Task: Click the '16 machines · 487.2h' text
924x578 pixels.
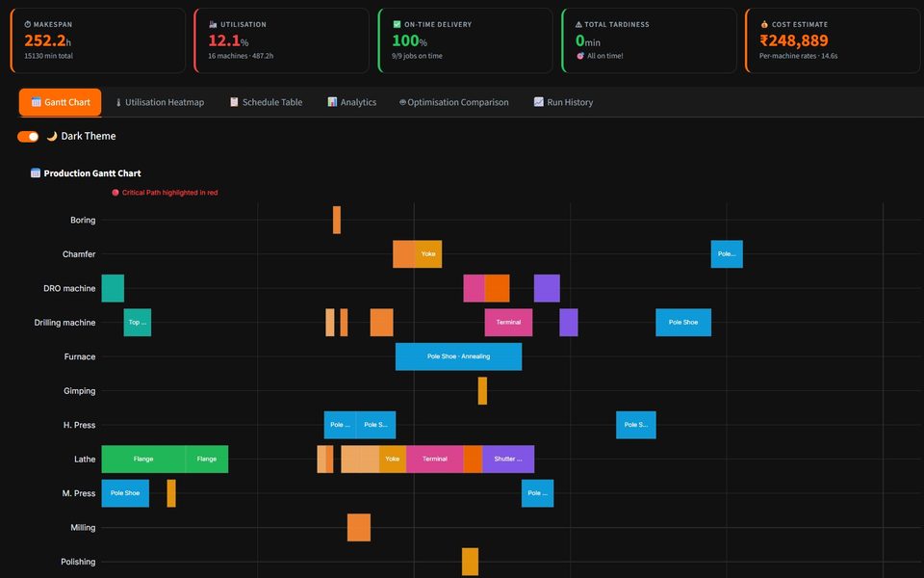Action: tap(241, 56)
